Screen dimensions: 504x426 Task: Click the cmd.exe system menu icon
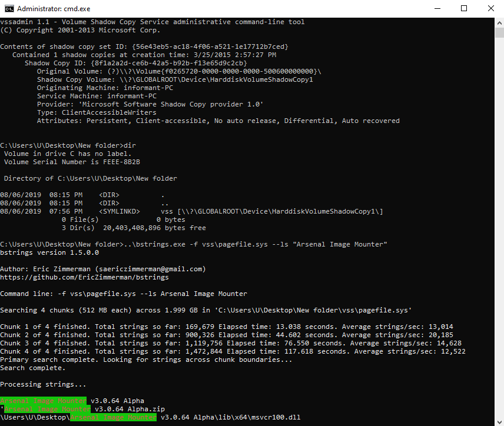(x=9, y=9)
